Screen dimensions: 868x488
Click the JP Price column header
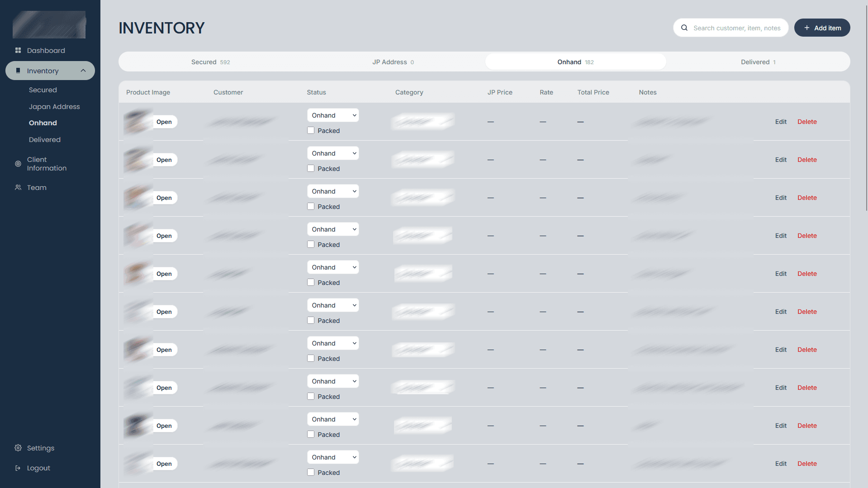[500, 92]
